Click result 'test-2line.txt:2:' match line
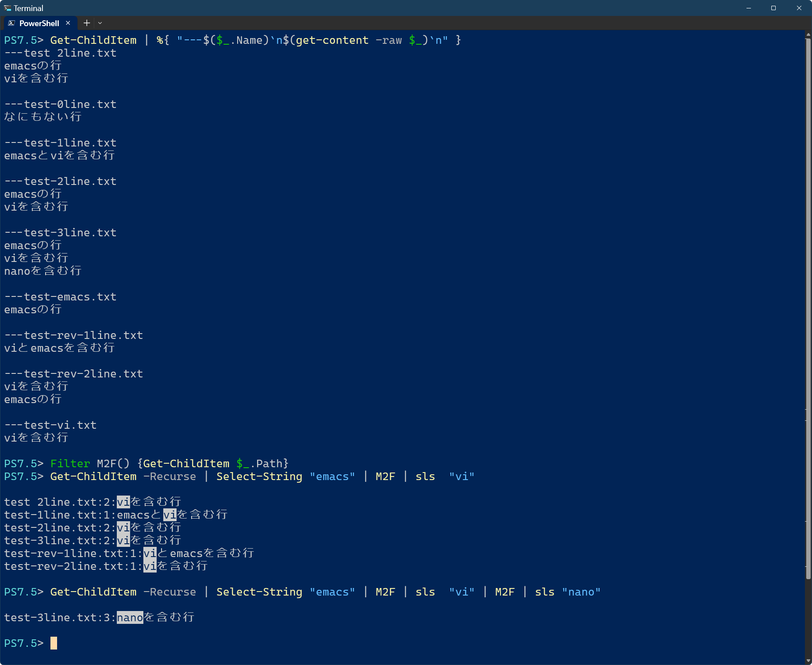 coord(93,527)
